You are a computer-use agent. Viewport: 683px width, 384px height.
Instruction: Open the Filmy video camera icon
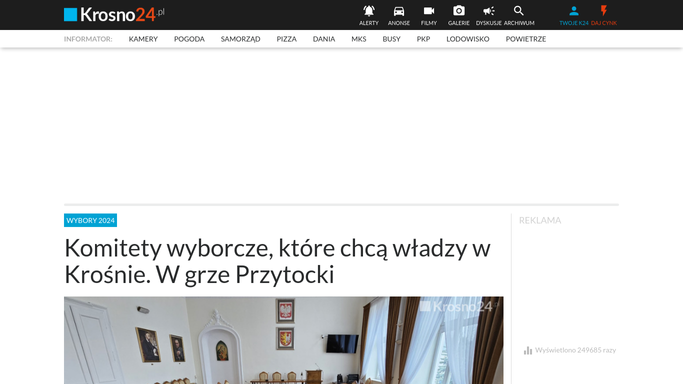[x=429, y=11]
